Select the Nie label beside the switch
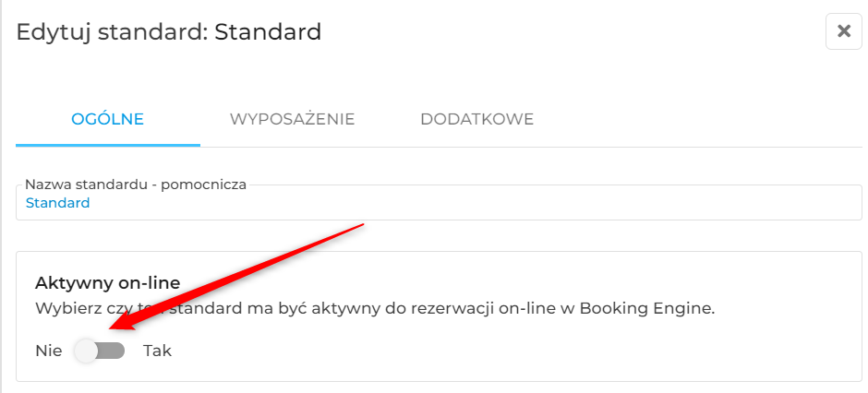 49,351
